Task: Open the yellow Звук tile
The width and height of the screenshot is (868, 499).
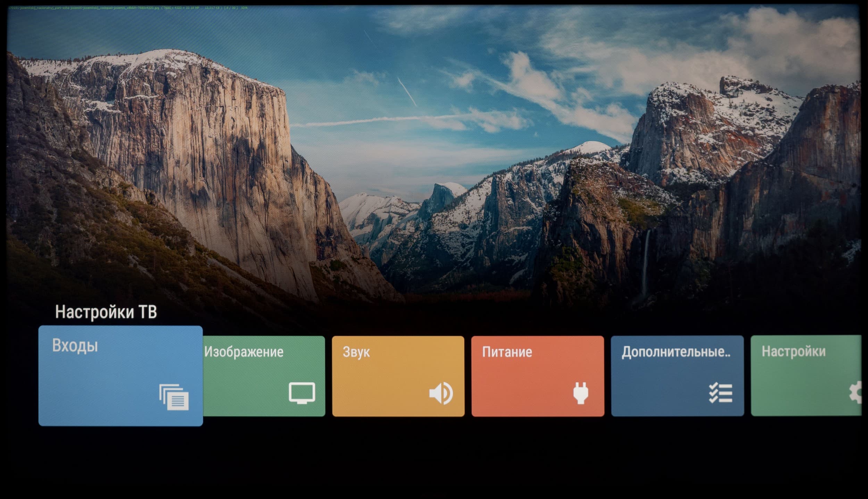Action: coord(398,376)
